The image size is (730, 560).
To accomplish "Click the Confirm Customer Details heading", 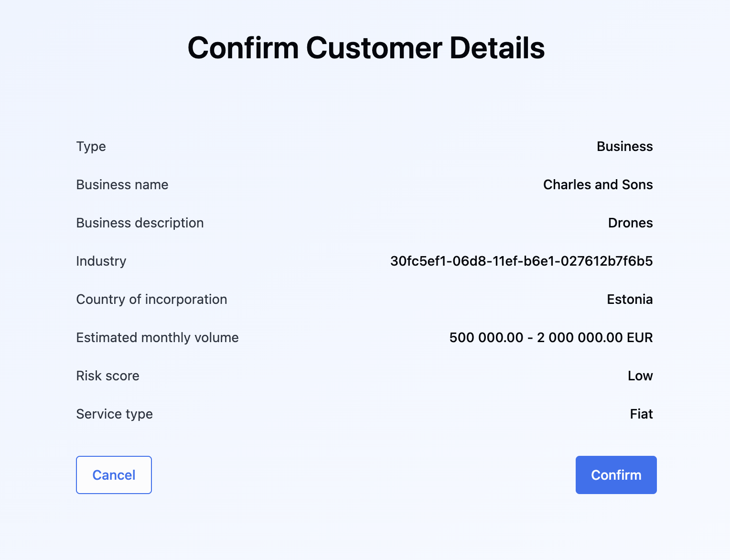I will tap(366, 48).
